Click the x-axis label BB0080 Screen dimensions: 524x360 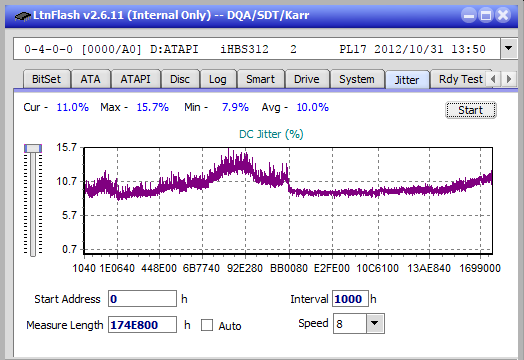coord(289,268)
